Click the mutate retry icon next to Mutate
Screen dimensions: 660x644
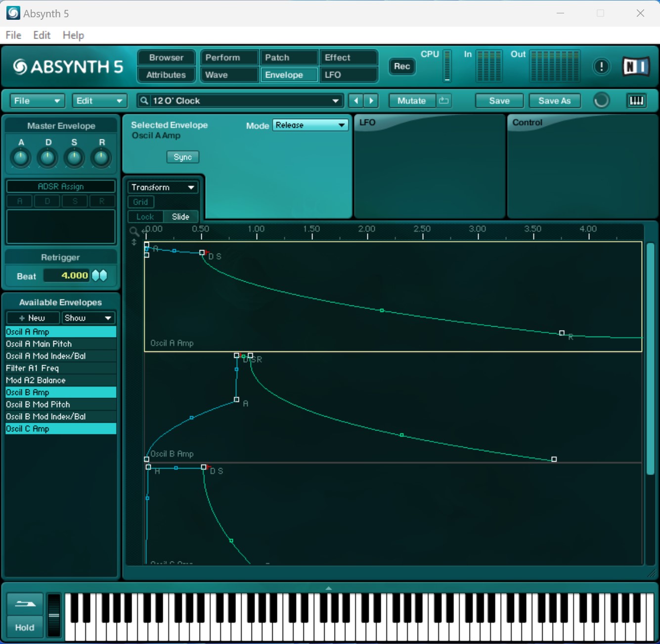click(x=444, y=101)
